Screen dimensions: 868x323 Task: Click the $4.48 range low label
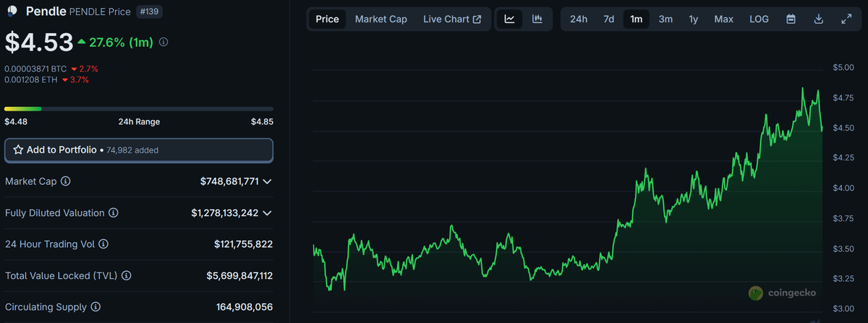(16, 121)
